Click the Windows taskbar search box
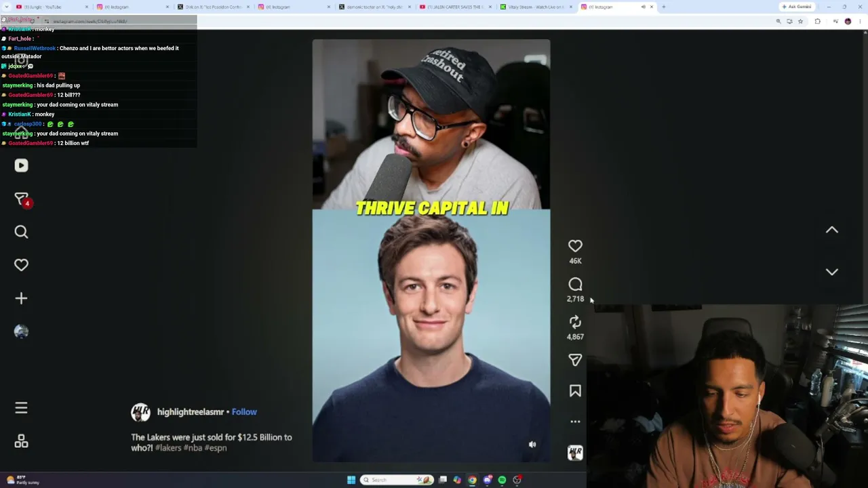The width and height of the screenshot is (868, 488). coord(397,480)
